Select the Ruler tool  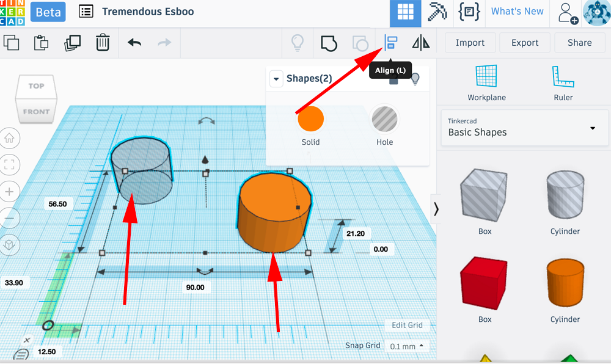pyautogui.click(x=563, y=83)
